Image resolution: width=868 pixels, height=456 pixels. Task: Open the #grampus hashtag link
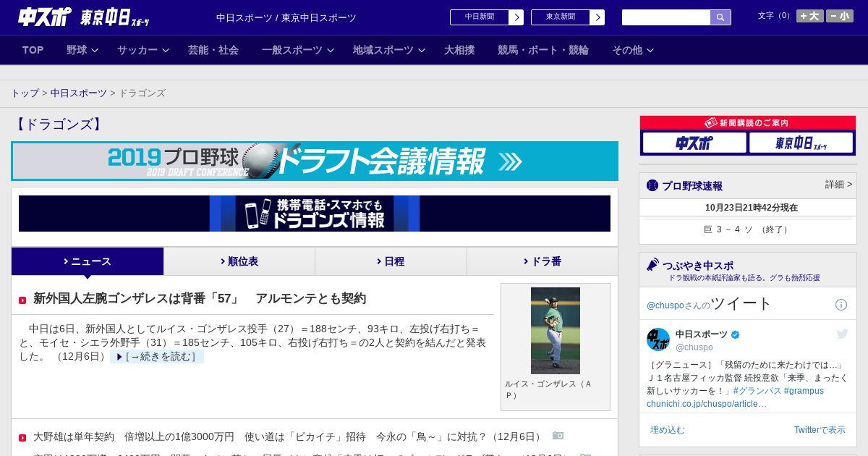tap(804, 391)
